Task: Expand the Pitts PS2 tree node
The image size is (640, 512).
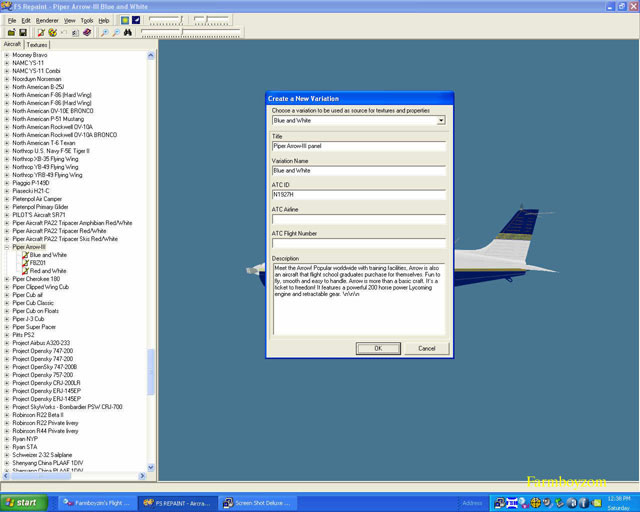Action: (7, 335)
